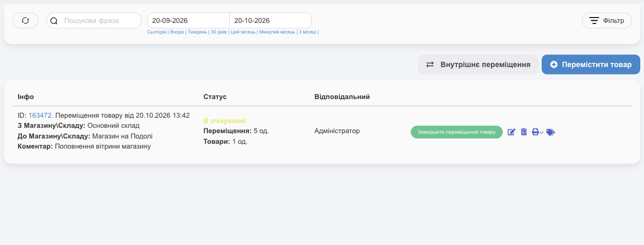Click the refresh list icon button
Image resolution: width=644 pixels, height=245 pixels.
click(x=26, y=21)
